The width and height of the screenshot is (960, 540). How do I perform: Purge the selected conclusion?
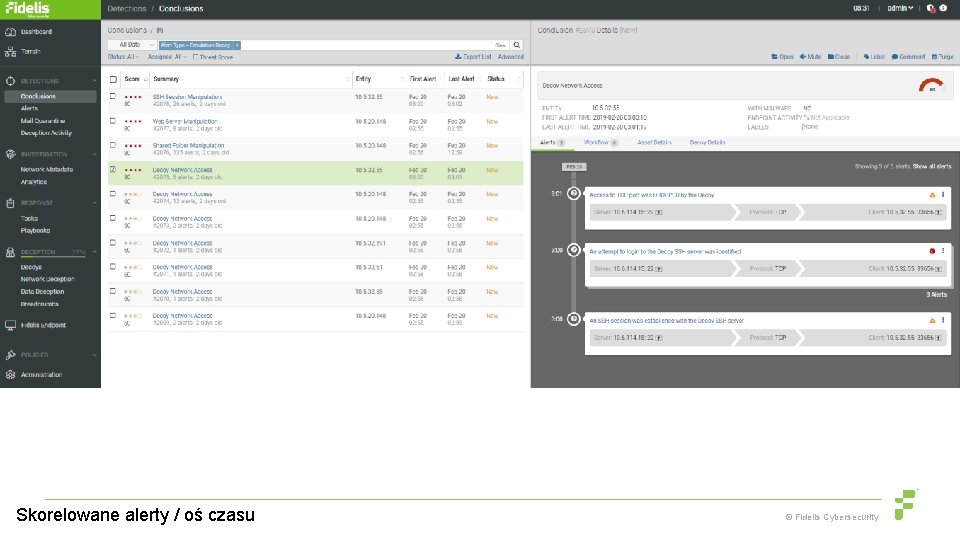942,57
